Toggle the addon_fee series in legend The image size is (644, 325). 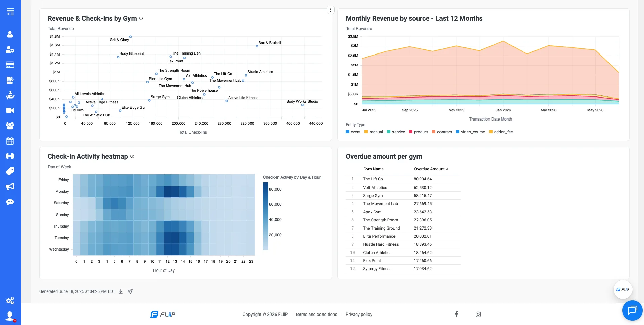tap(501, 132)
